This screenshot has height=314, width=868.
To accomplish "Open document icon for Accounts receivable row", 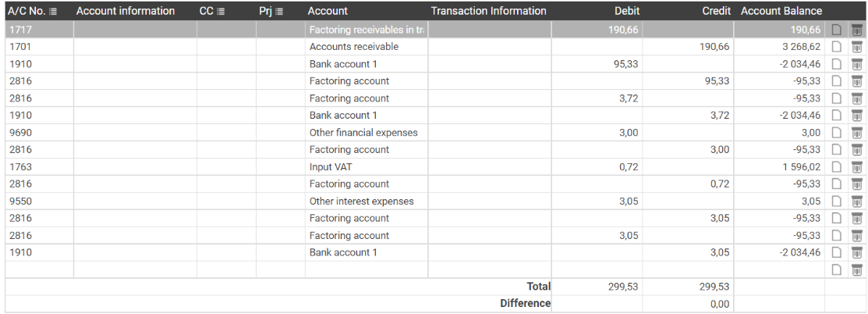I will [837, 47].
